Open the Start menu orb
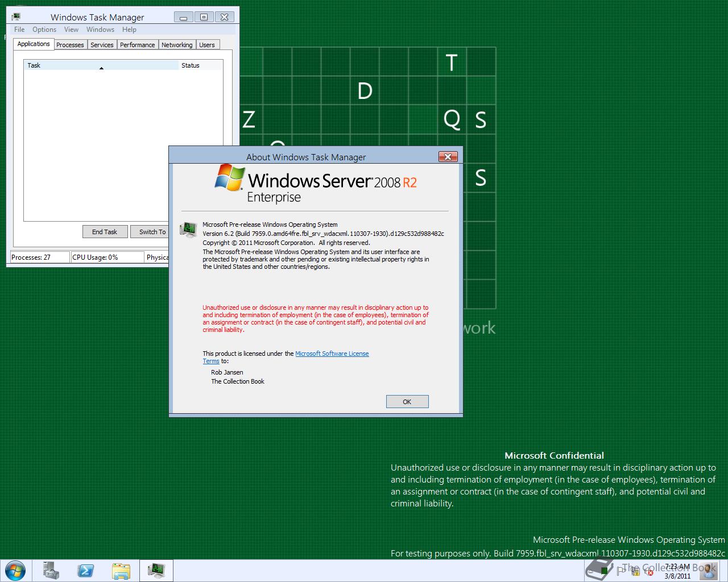This screenshot has width=728, height=582. click(14, 570)
